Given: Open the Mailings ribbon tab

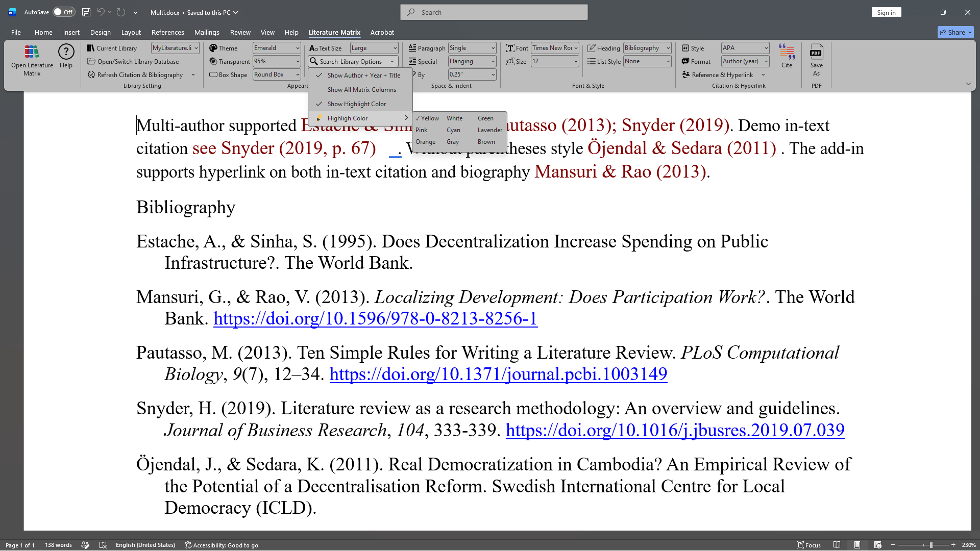Looking at the screenshot, I should point(207,32).
